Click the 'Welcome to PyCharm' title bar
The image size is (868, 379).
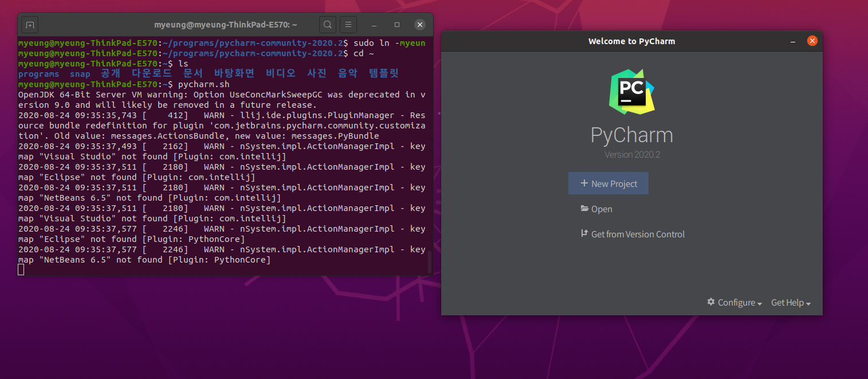(631, 41)
